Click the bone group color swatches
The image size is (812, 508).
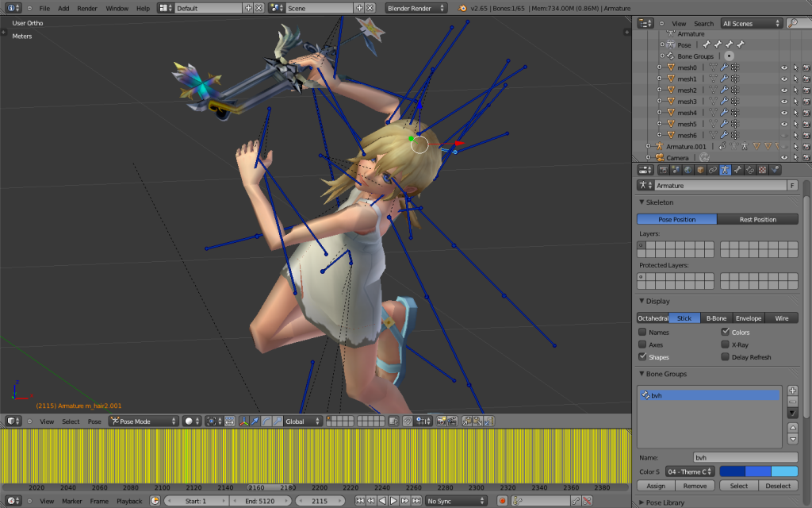(x=759, y=471)
